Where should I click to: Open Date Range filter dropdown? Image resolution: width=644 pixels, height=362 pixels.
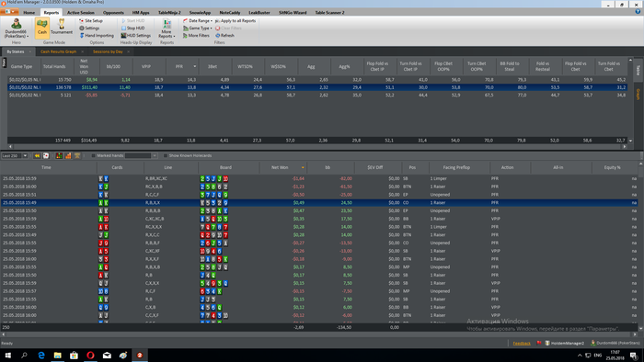198,20
